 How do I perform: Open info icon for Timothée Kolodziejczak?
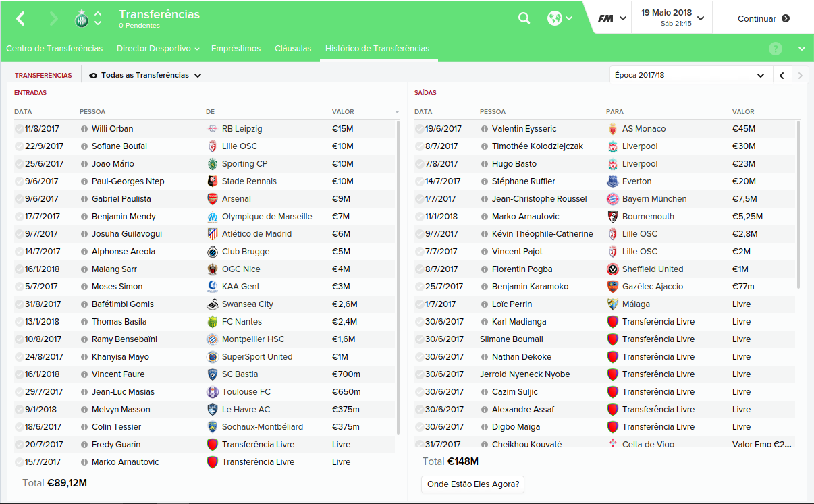485,146
